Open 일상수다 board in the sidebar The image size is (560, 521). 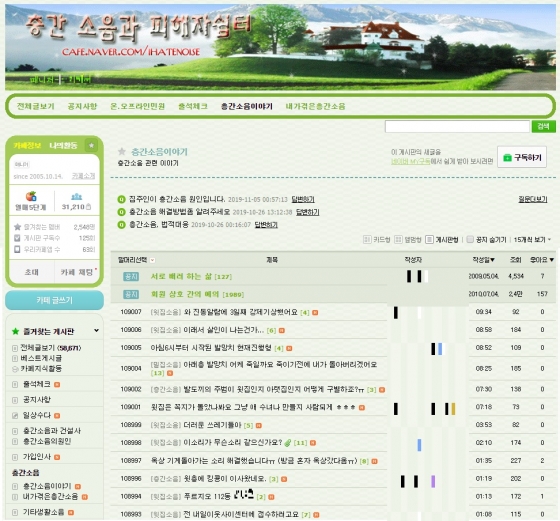36,415
